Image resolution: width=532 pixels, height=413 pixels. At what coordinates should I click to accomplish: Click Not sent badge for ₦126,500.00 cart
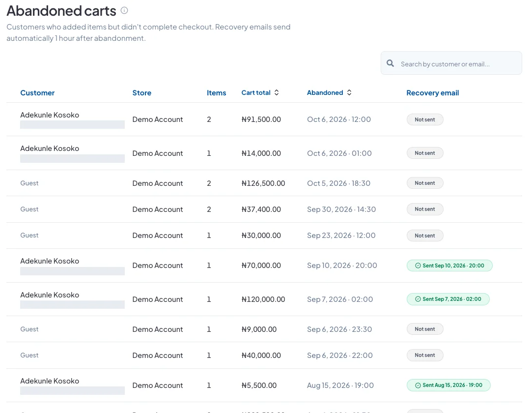tap(425, 183)
